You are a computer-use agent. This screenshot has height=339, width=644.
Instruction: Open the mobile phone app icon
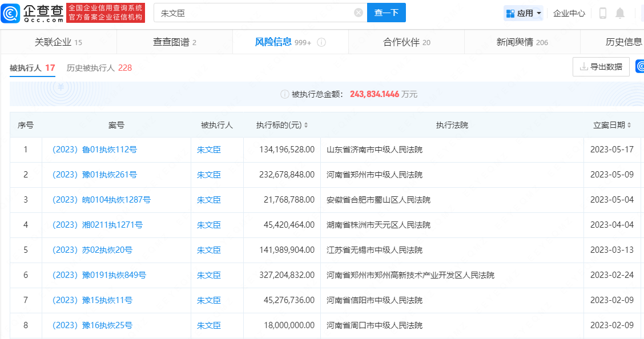point(602,13)
